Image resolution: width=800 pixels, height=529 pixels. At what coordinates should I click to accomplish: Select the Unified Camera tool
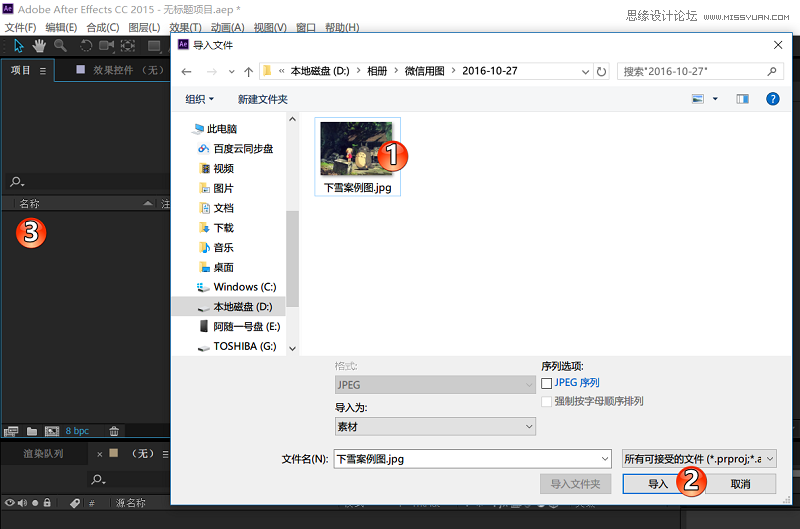point(106,46)
